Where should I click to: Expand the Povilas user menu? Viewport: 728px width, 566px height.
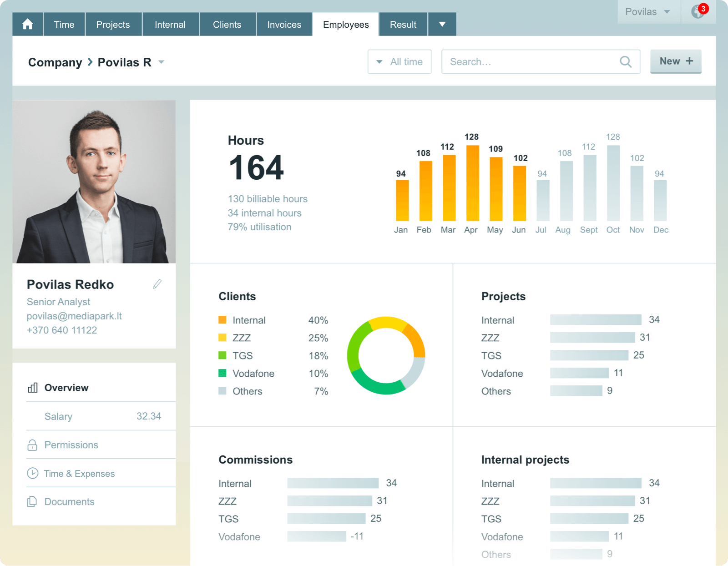pyautogui.click(x=648, y=12)
